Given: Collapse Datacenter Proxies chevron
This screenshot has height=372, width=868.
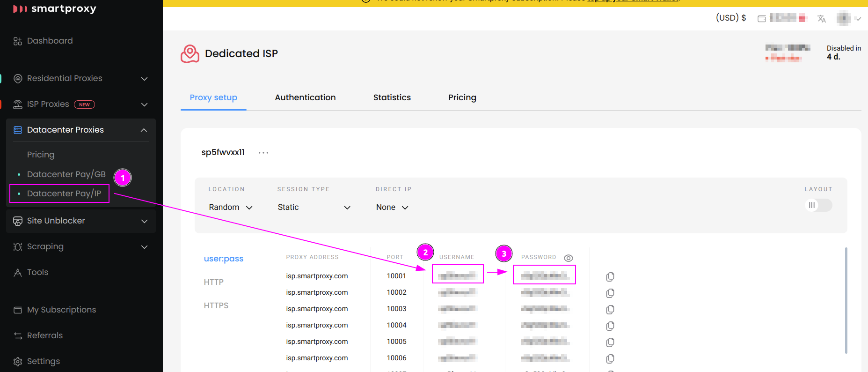Looking at the screenshot, I should coord(144,130).
